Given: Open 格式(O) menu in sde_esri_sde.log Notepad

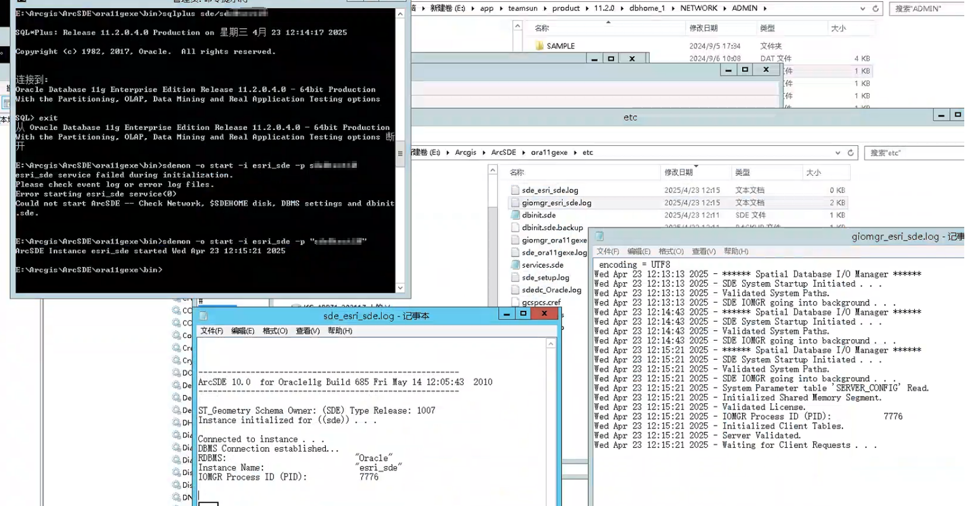Looking at the screenshot, I should (x=275, y=331).
